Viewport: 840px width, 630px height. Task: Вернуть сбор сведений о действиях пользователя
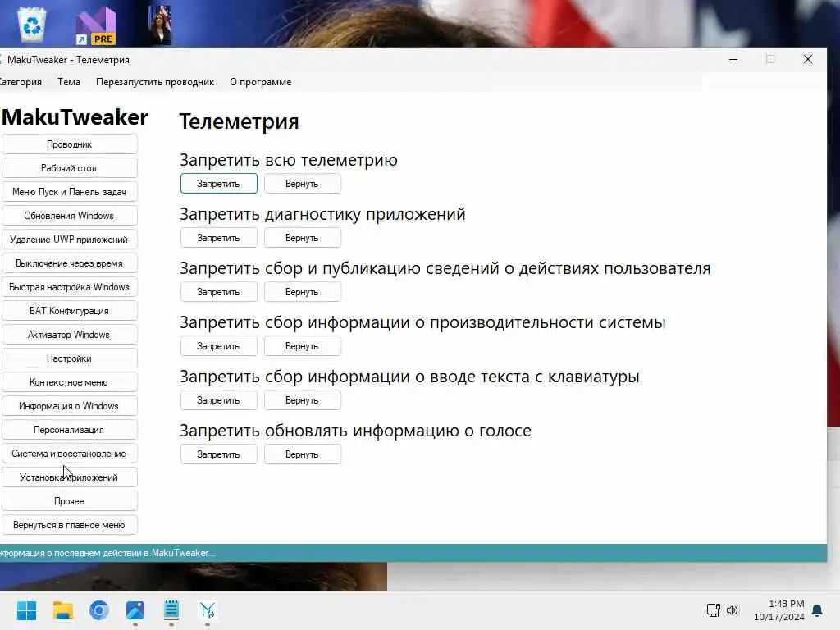click(x=302, y=292)
